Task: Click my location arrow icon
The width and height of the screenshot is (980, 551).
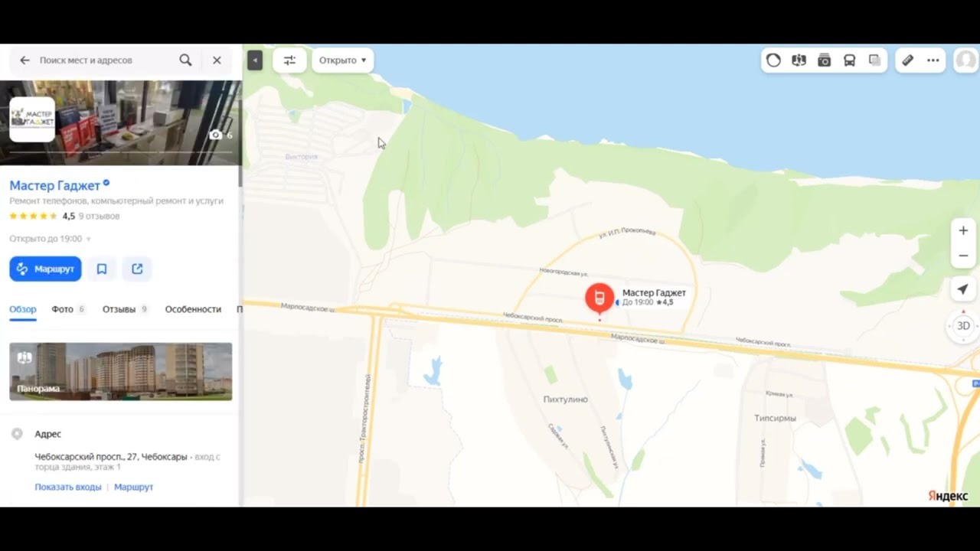Action: (963, 289)
